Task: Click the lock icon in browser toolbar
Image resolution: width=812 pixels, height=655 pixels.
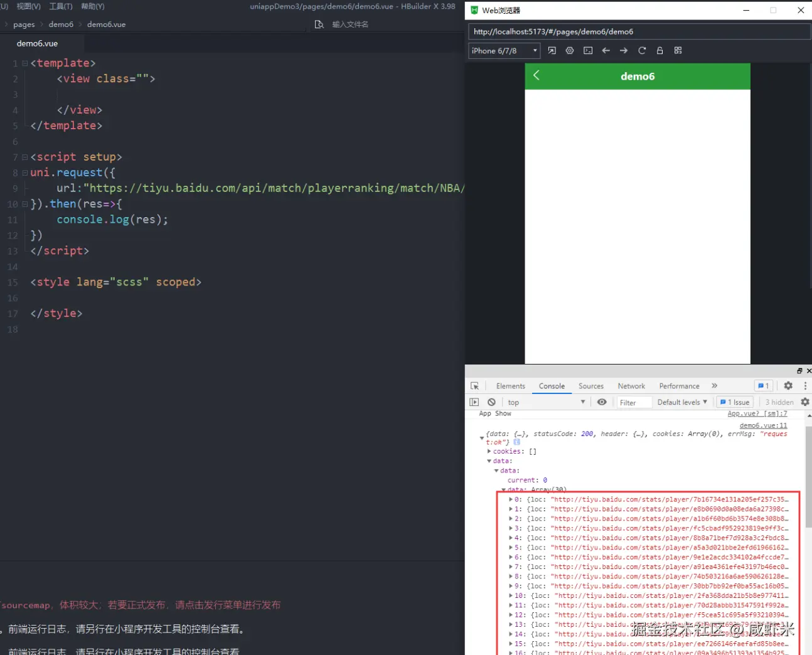Action: [660, 50]
